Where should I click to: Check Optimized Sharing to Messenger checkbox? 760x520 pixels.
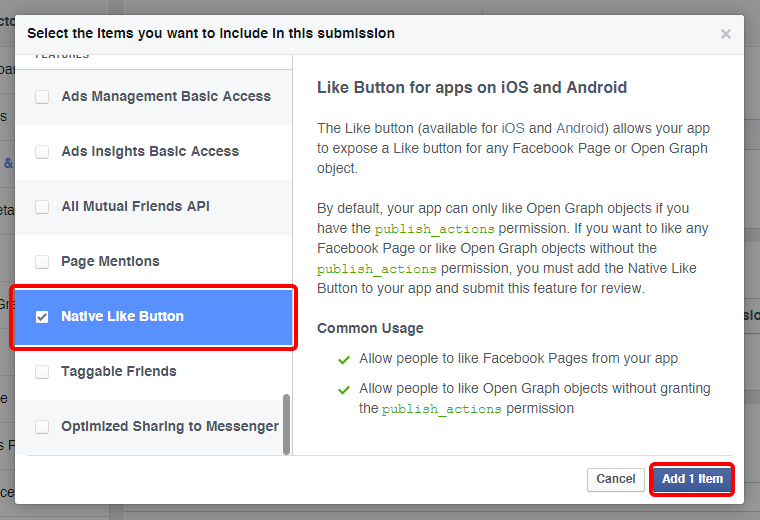click(42, 427)
